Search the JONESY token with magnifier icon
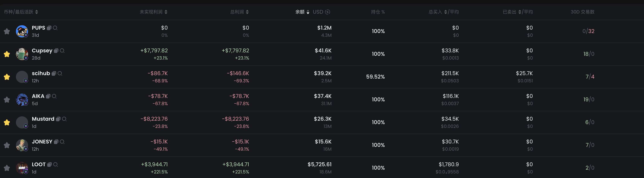The image size is (644, 178). point(62,142)
